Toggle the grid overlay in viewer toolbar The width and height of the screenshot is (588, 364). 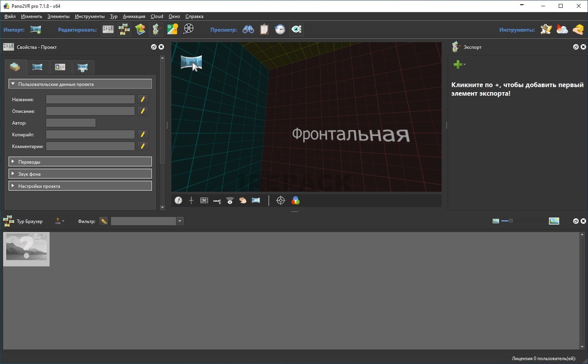(204, 200)
